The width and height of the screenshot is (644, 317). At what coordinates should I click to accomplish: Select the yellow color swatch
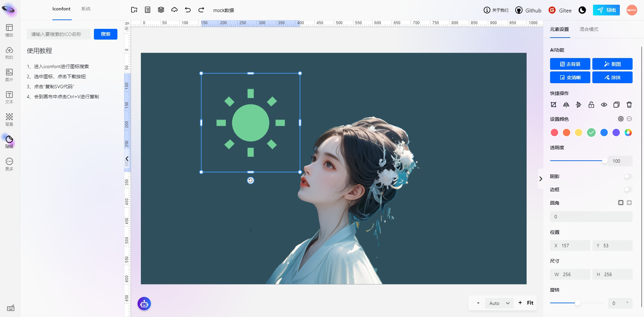[x=579, y=133]
